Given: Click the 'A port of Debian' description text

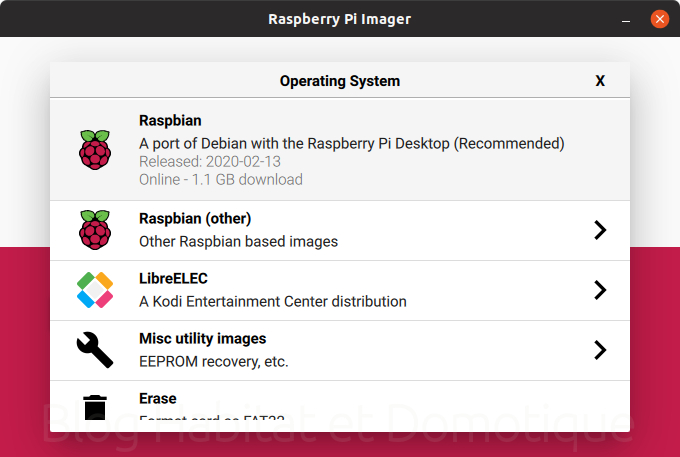Looking at the screenshot, I should (x=351, y=143).
